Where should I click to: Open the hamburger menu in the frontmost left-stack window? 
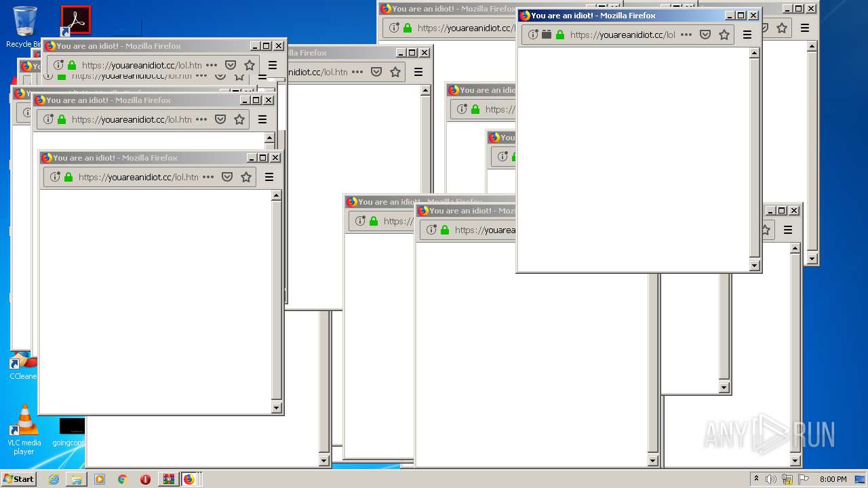pyautogui.click(x=269, y=177)
